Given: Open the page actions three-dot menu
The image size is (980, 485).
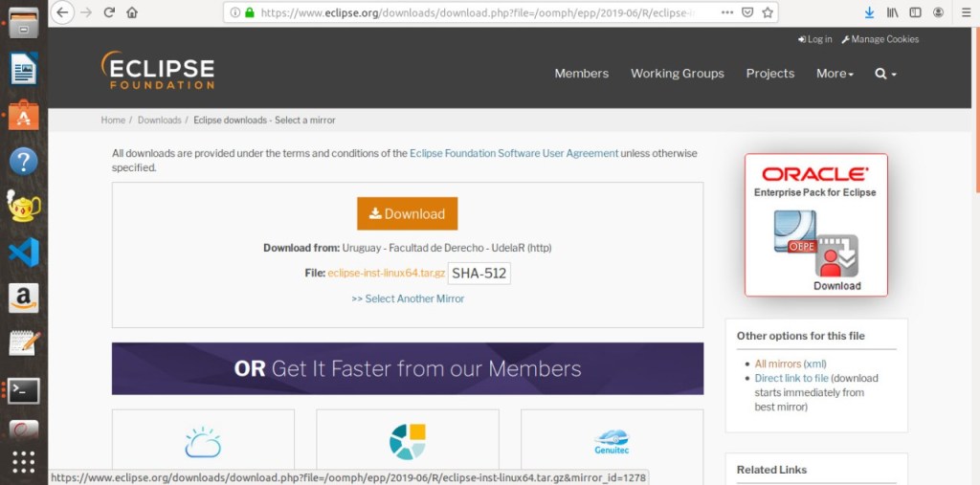Looking at the screenshot, I should (728, 12).
